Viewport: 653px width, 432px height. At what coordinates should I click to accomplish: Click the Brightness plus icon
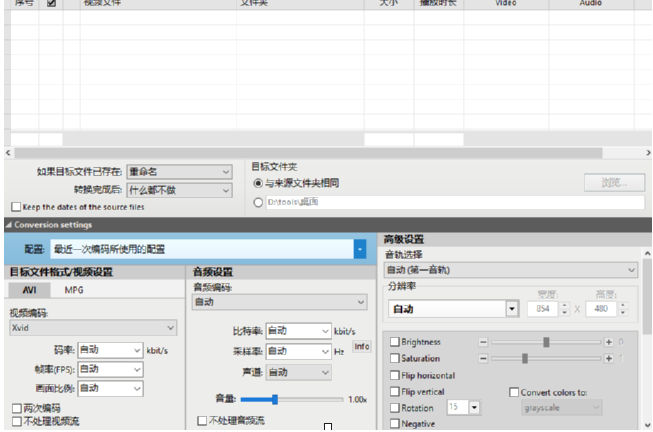pos(608,342)
